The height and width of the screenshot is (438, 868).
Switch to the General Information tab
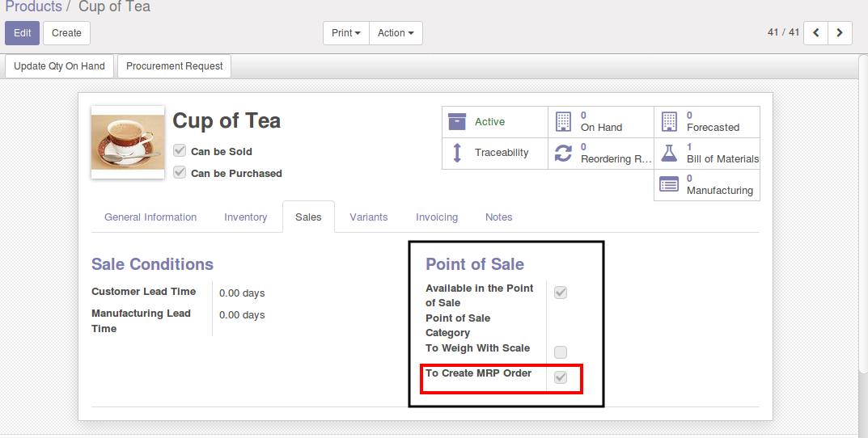coord(150,217)
